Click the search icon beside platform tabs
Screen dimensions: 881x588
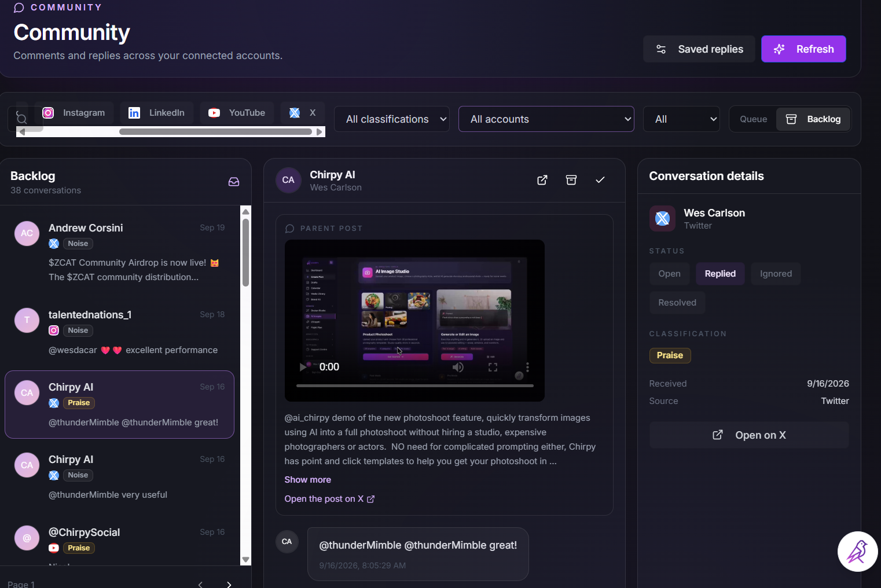coord(21,119)
